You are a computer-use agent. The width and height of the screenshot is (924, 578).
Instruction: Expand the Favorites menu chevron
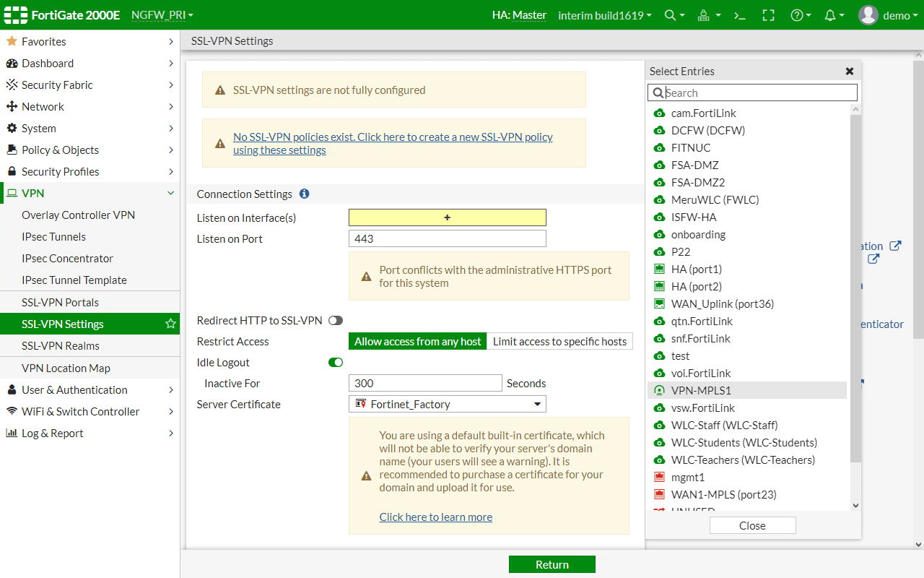coord(171,41)
